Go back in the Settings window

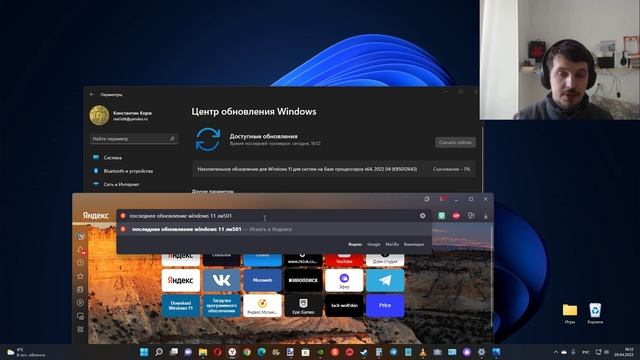pos(92,94)
